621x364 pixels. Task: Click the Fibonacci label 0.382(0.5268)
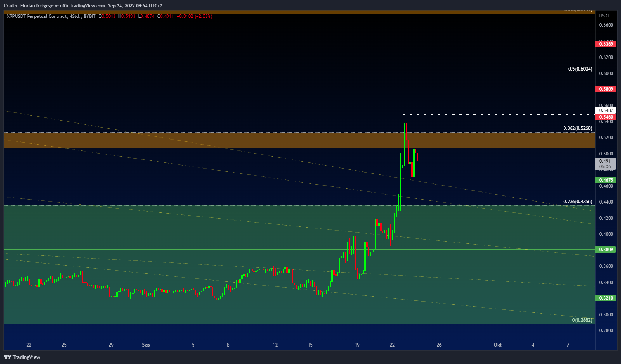coord(578,128)
